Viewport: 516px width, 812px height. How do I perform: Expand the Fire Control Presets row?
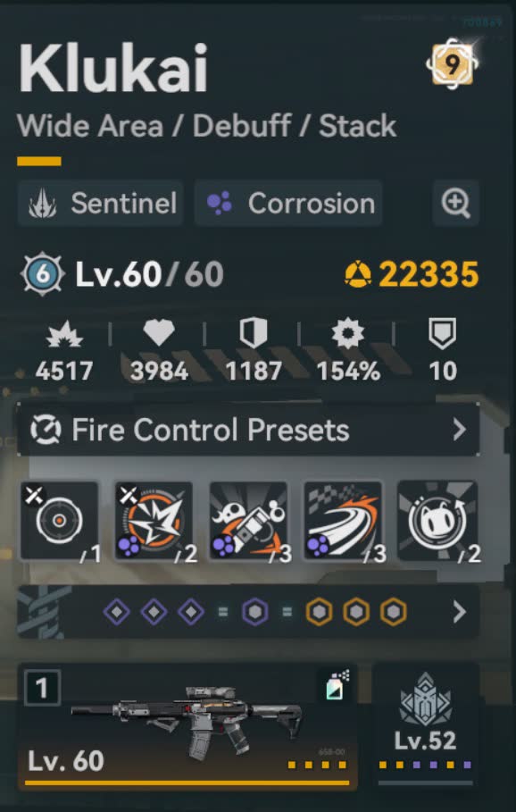(248, 430)
